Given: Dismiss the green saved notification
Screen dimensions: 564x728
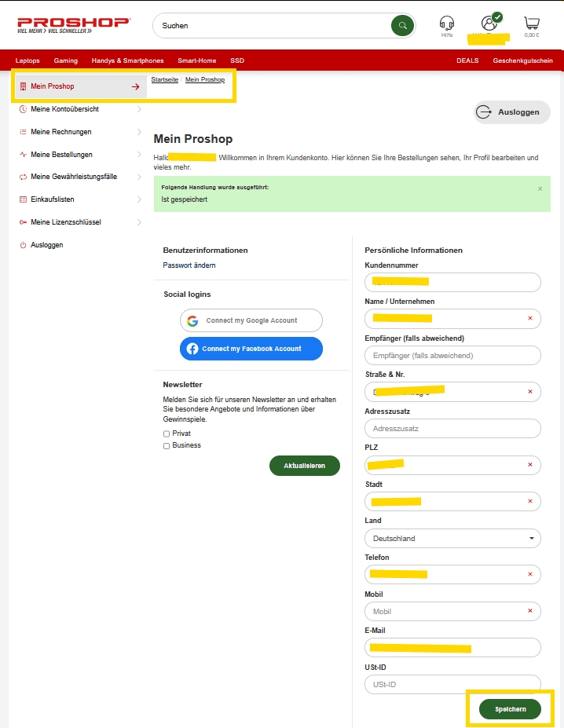Looking at the screenshot, I should [x=540, y=188].
